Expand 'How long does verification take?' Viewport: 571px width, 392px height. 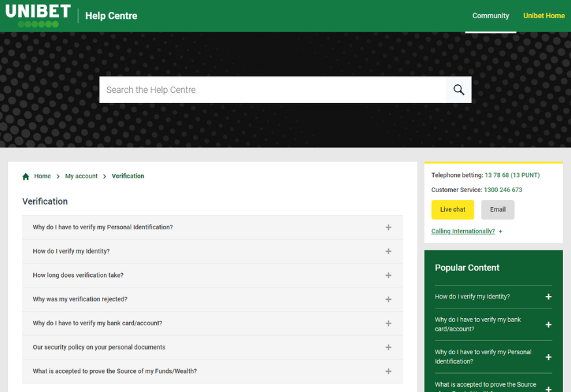[212, 276]
